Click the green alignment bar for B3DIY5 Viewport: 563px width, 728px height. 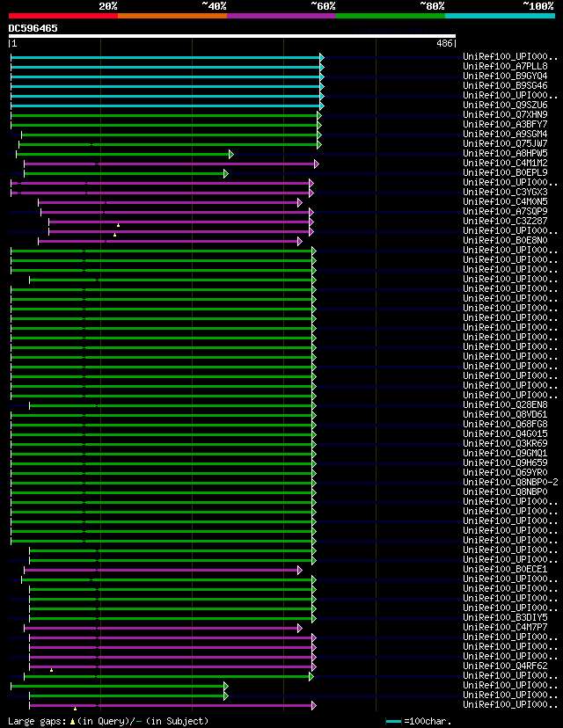pyautogui.click(x=171, y=618)
